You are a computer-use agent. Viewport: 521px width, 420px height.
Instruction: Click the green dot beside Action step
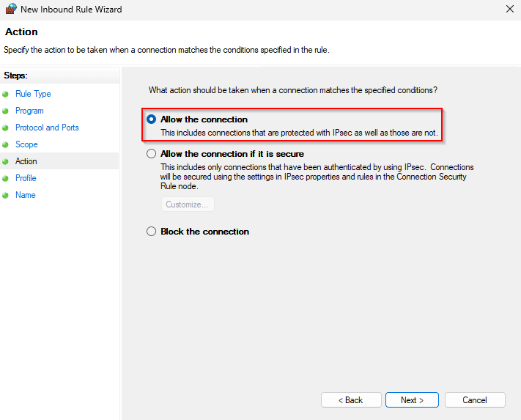[x=6, y=162]
